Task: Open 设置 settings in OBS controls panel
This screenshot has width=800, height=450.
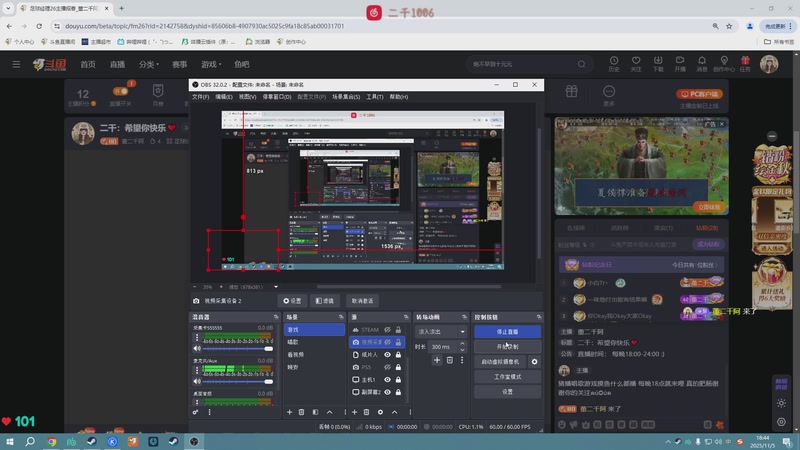Action: point(507,392)
